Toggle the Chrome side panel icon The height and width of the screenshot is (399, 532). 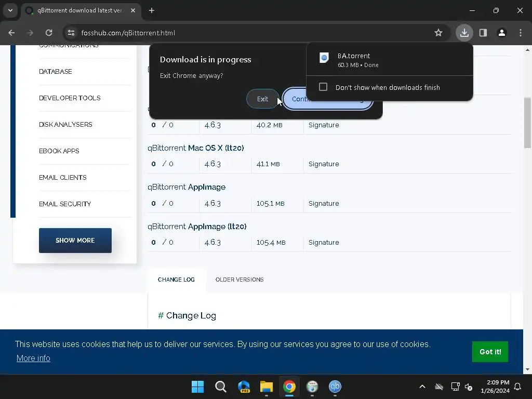pyautogui.click(x=483, y=33)
